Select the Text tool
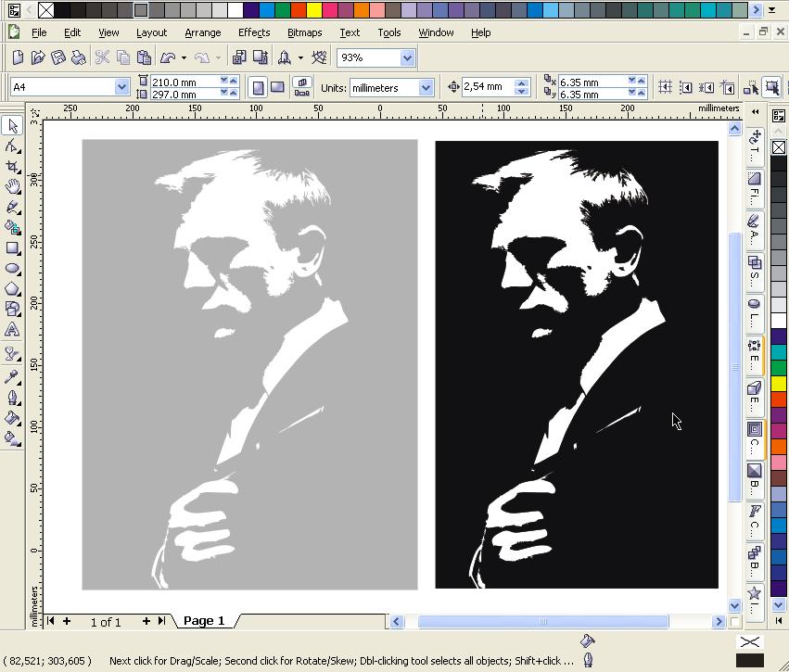The width and height of the screenshot is (789, 672). click(12, 329)
